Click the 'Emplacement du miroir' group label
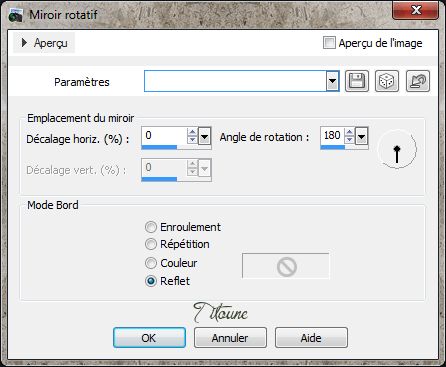Viewport: 446px width, 367px height. (x=81, y=118)
